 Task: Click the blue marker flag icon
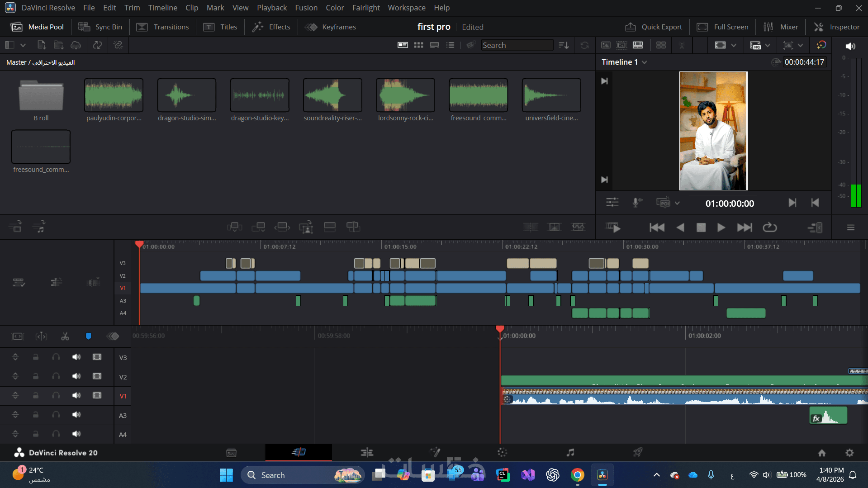click(x=89, y=336)
